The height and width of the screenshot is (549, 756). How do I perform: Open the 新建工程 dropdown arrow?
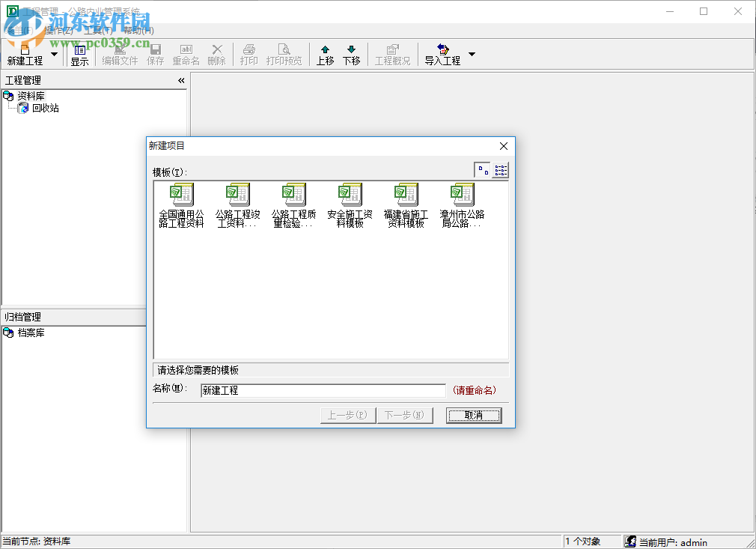(x=55, y=54)
